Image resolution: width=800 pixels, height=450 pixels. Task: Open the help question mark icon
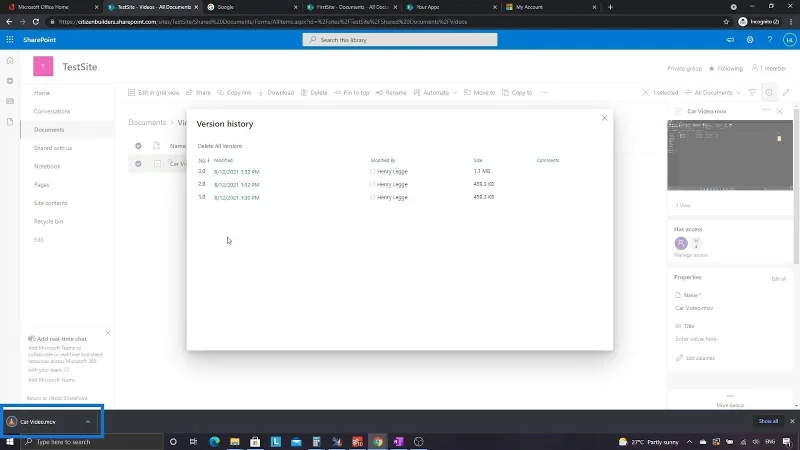click(x=769, y=39)
